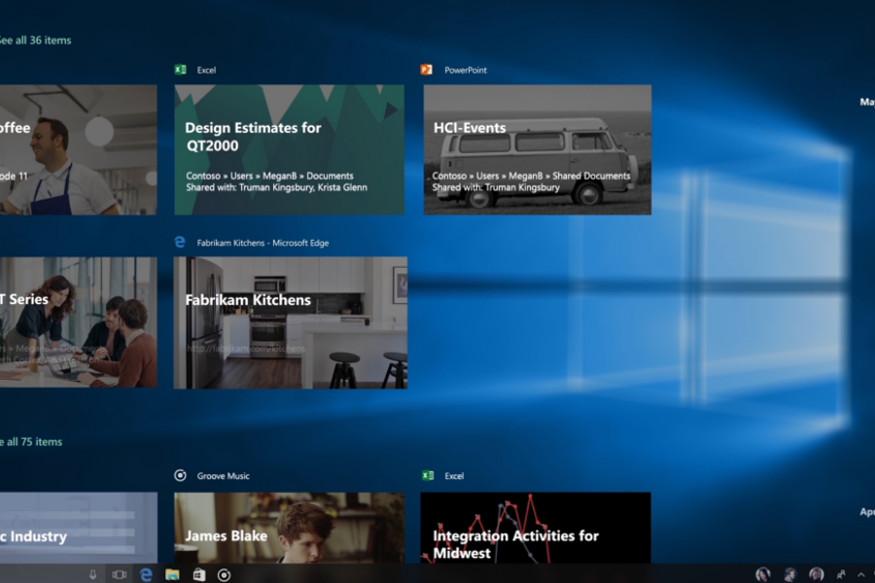Click the 'Excel' label above Design Estimates
Viewport: 875px width, 583px height.
[x=206, y=70]
